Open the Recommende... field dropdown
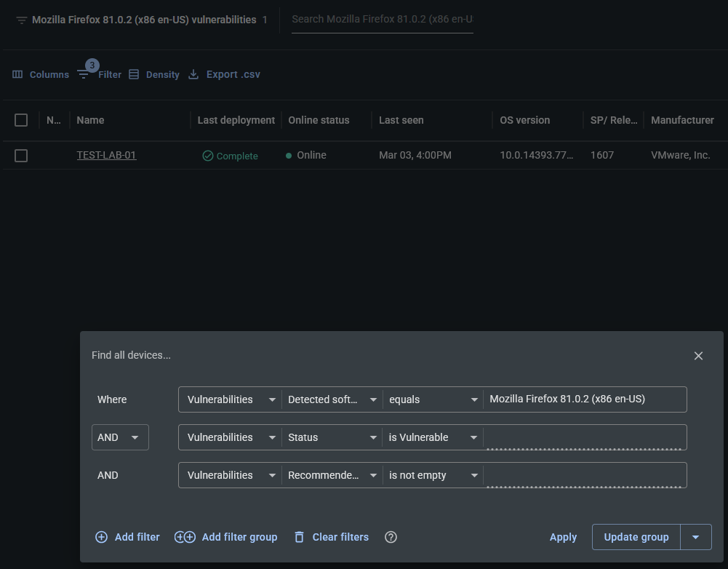728x569 pixels. coord(332,475)
